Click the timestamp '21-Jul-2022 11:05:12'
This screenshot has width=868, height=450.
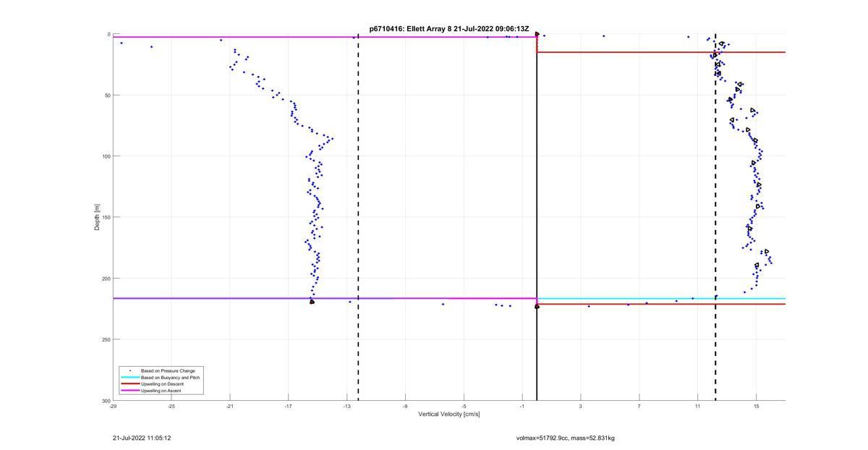142,438
